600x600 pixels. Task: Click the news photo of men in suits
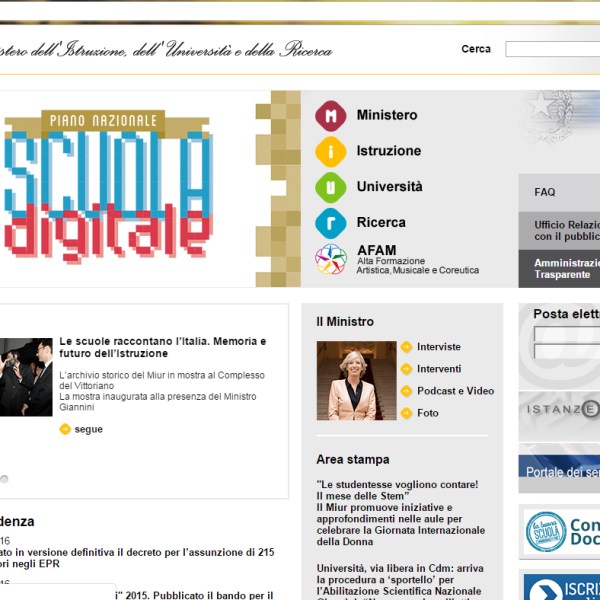26,377
